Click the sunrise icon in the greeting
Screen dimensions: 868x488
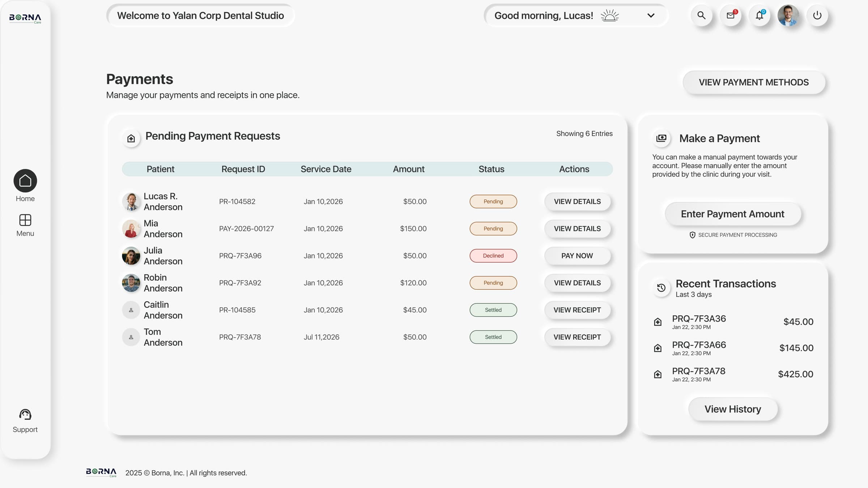[610, 16]
